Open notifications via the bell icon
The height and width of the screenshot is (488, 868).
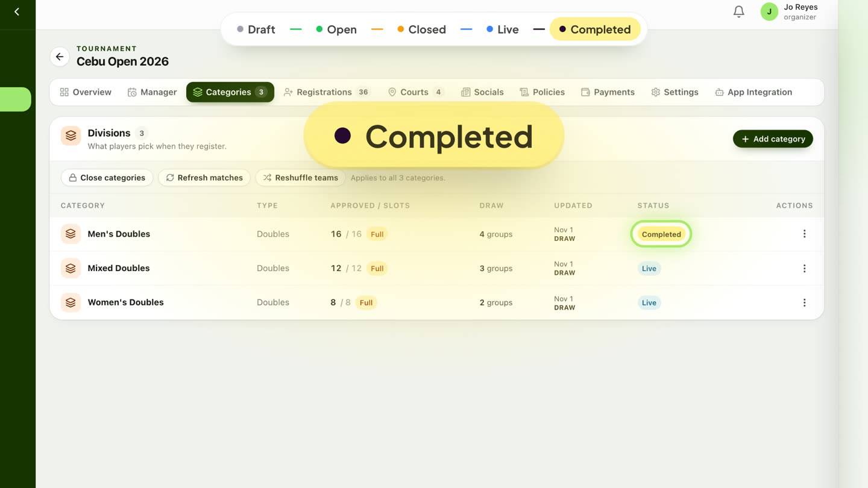[738, 11]
